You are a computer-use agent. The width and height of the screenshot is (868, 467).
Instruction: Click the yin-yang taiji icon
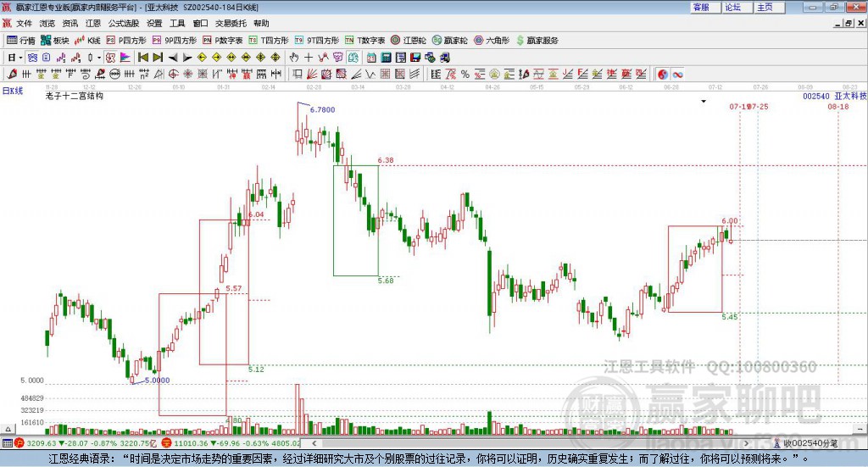[663, 75]
